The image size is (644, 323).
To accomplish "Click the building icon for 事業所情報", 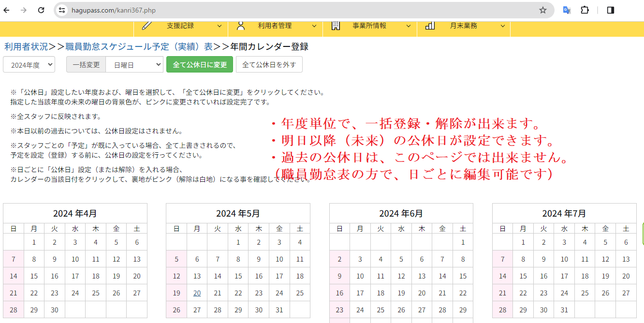I will point(336,26).
